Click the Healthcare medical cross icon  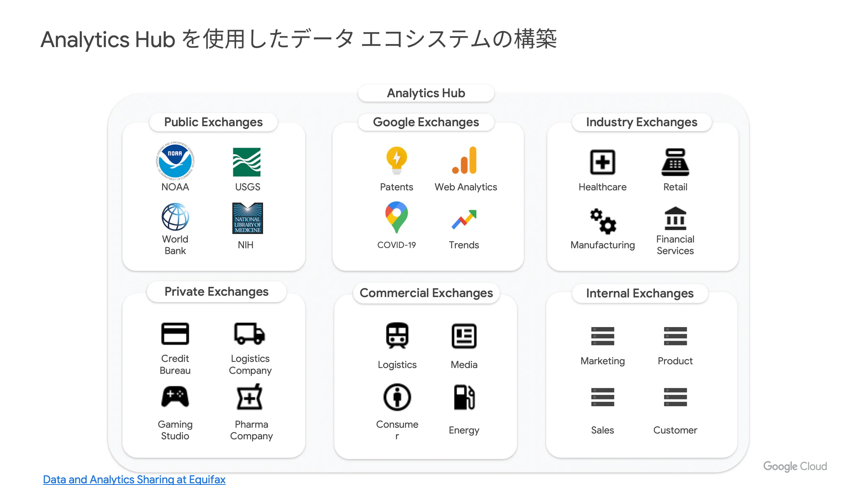click(x=603, y=162)
